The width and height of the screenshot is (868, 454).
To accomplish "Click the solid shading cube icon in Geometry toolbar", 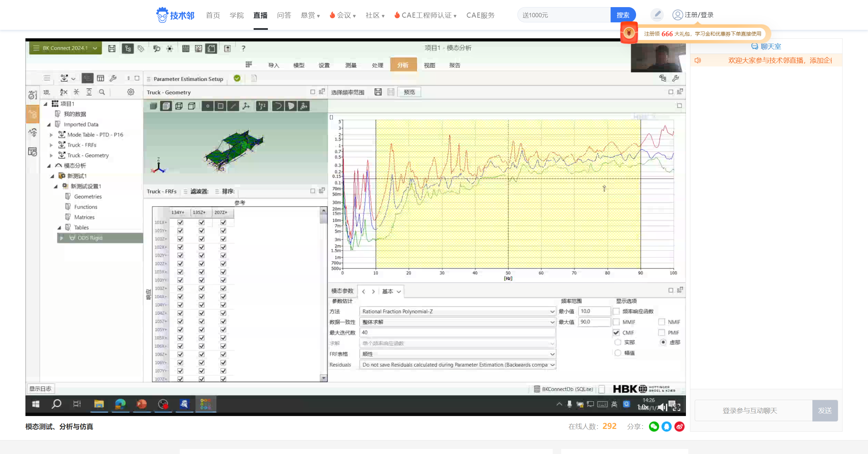I will pos(153,106).
